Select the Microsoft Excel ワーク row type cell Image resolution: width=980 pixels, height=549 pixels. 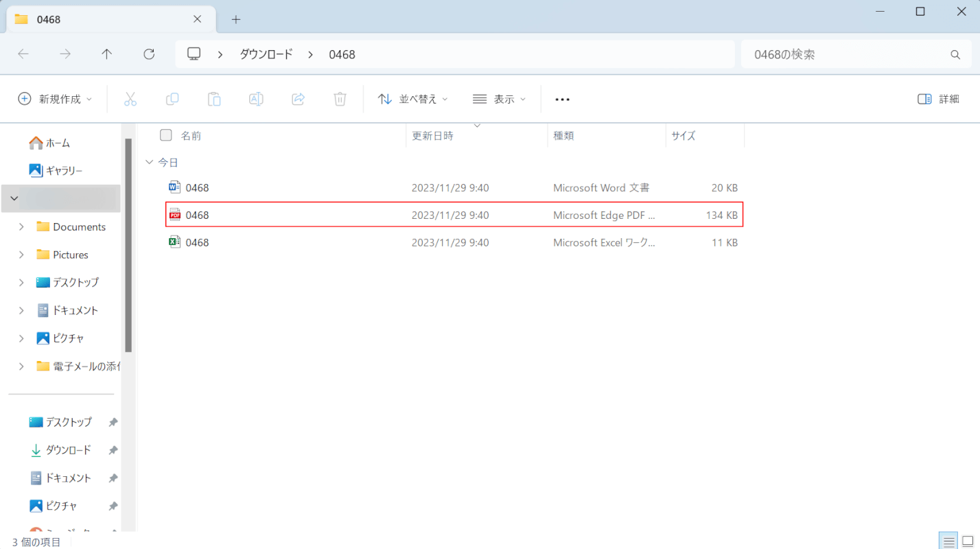604,242
